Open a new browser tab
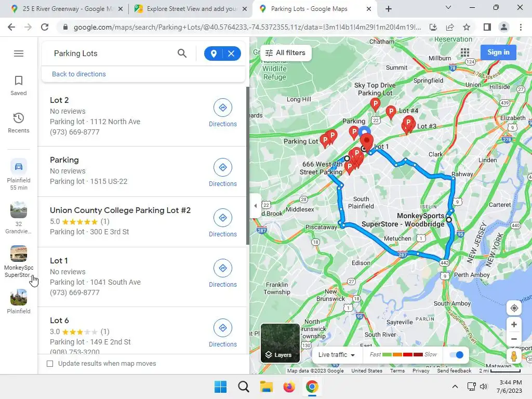 [x=389, y=9]
